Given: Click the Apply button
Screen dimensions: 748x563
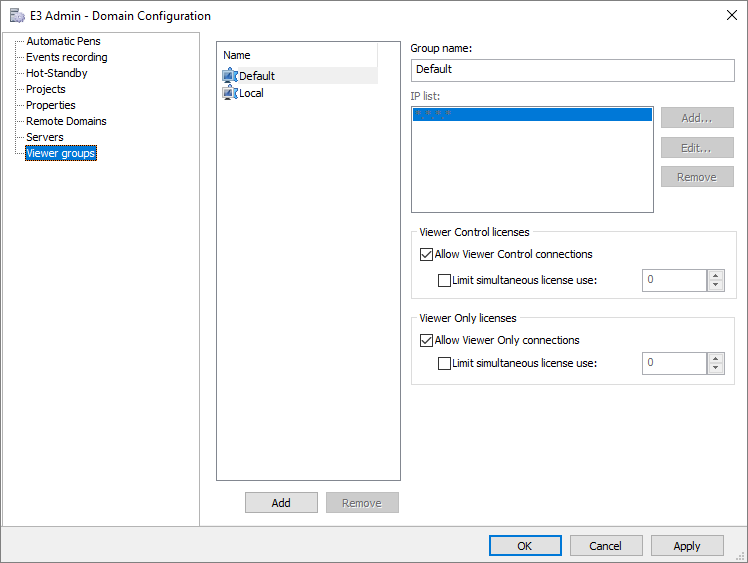Looking at the screenshot, I should (687, 546).
